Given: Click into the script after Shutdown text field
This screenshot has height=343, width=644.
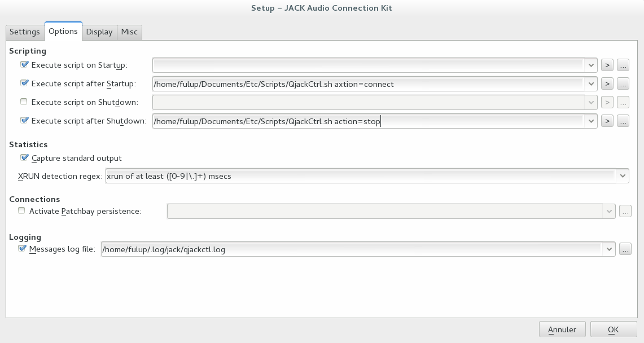Looking at the screenshot, I should click(x=367, y=121).
